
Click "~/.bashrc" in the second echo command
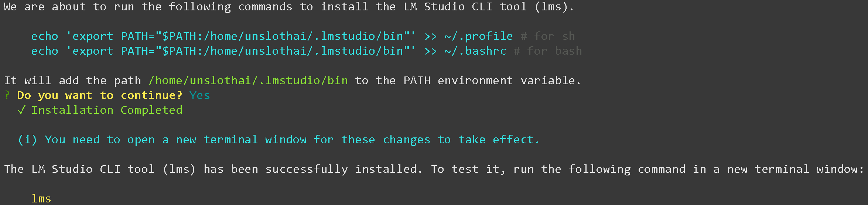(x=475, y=51)
